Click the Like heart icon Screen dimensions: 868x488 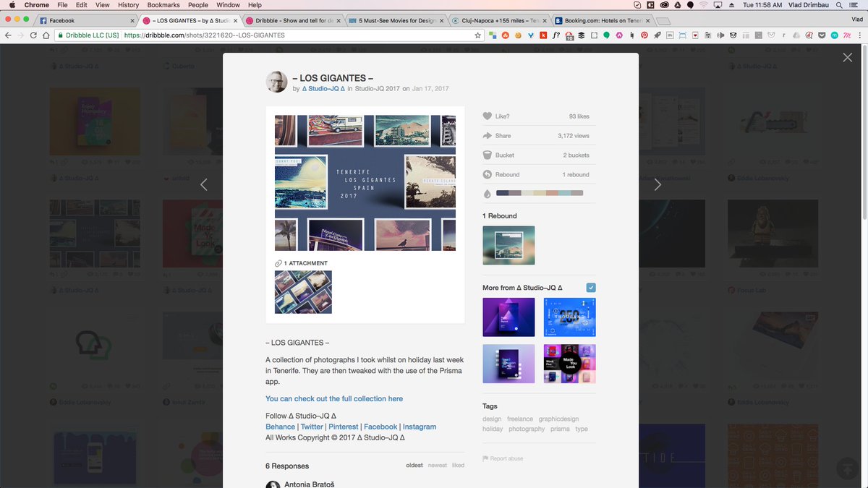pos(488,116)
